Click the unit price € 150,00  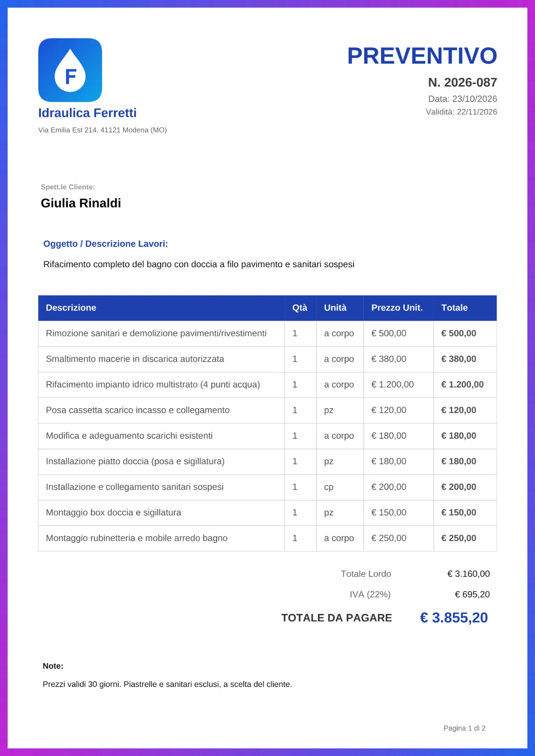click(x=389, y=513)
